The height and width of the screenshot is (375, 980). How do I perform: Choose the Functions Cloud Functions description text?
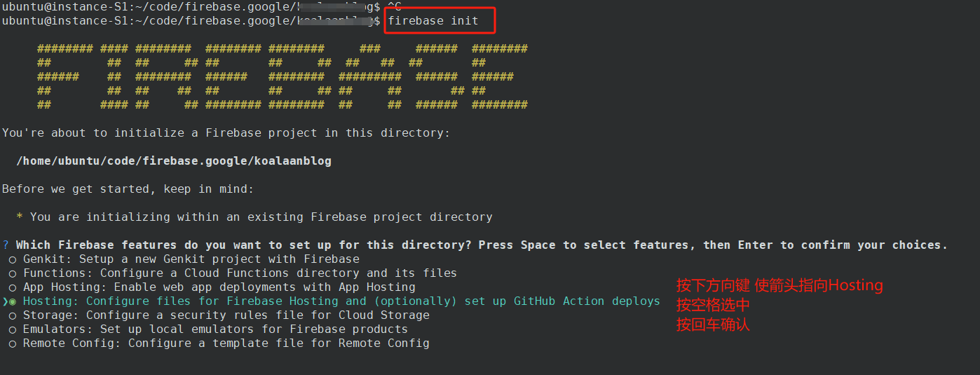pos(240,273)
